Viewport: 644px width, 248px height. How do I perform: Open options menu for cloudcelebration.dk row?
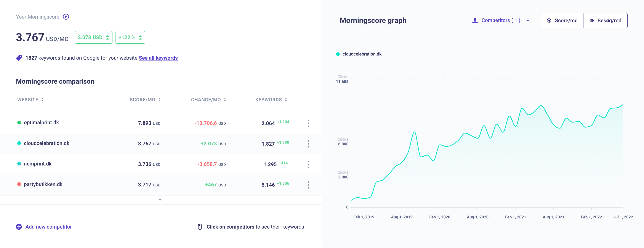pyautogui.click(x=309, y=144)
